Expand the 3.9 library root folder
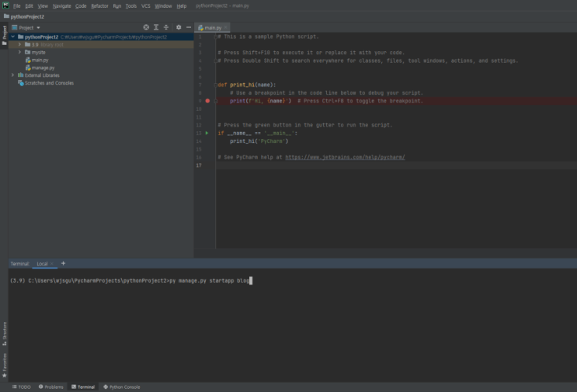Viewport: 577px width, 392px height. tap(20, 44)
